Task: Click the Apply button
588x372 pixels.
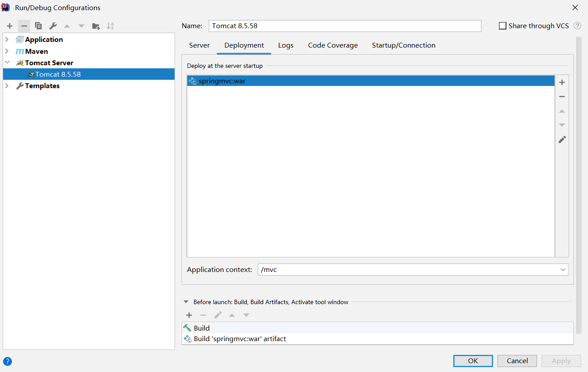Action: (561, 361)
